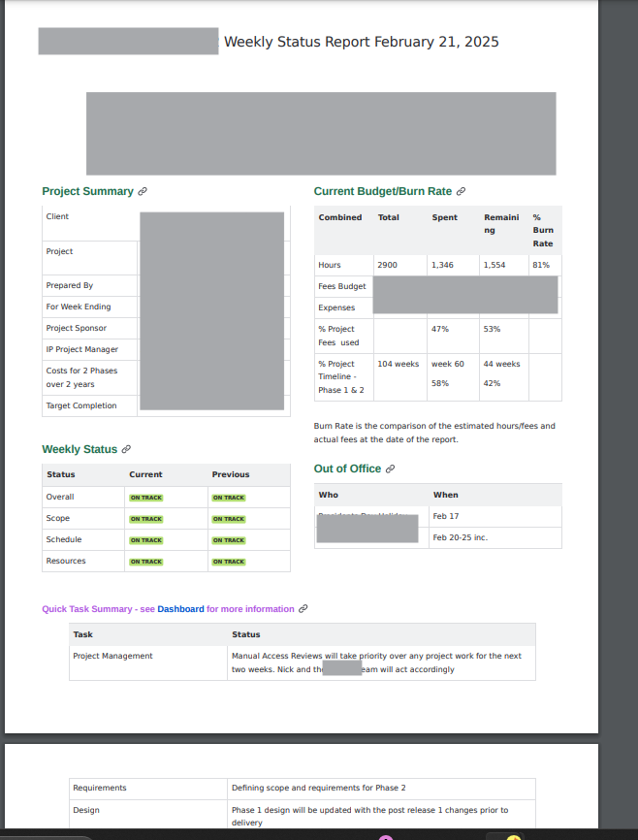Click the anchor link icon beside Current Budget/Burn Rate
The width and height of the screenshot is (638, 840).
point(461,191)
